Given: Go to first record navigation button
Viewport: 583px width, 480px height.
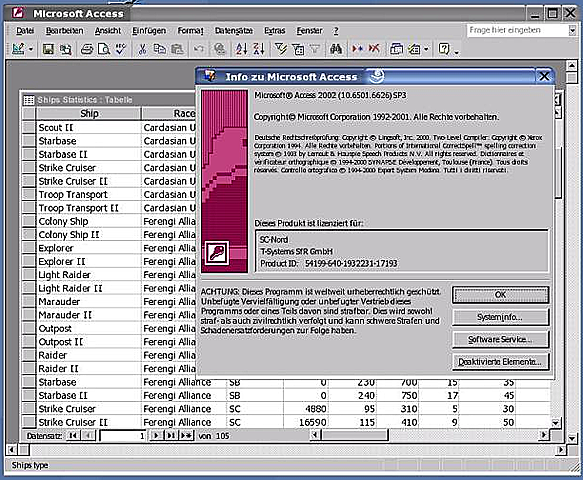Looking at the screenshot, I should [x=73, y=435].
